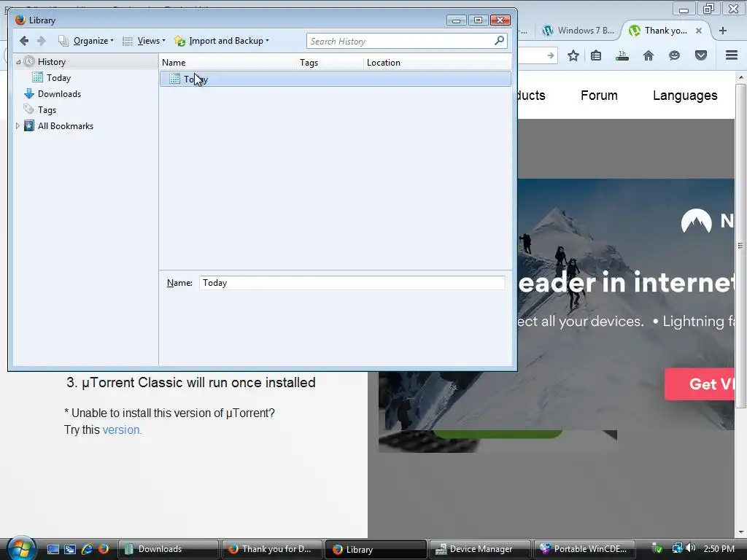Select History in the sidebar

52,62
